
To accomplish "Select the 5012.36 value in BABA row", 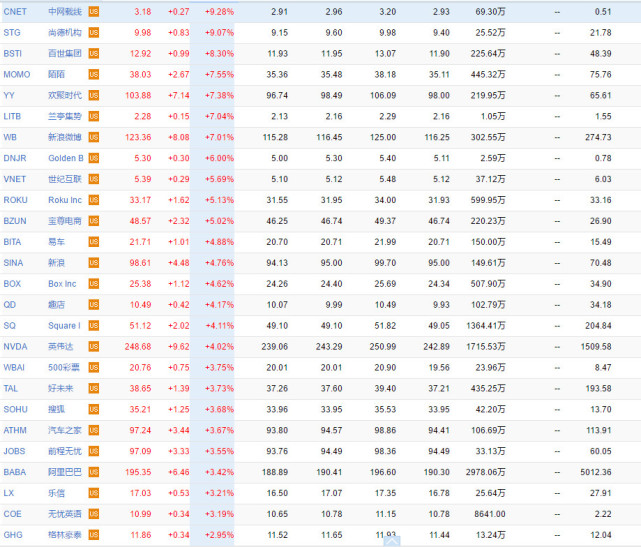I will (x=596, y=472).
